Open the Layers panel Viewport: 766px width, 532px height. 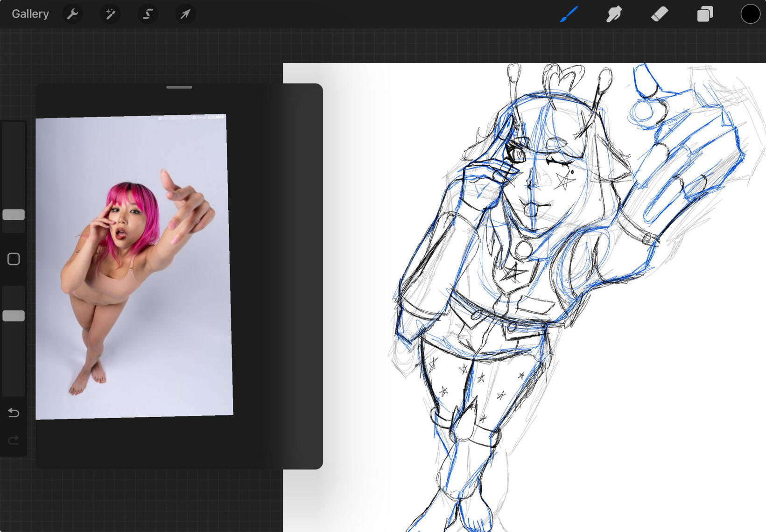(x=704, y=14)
